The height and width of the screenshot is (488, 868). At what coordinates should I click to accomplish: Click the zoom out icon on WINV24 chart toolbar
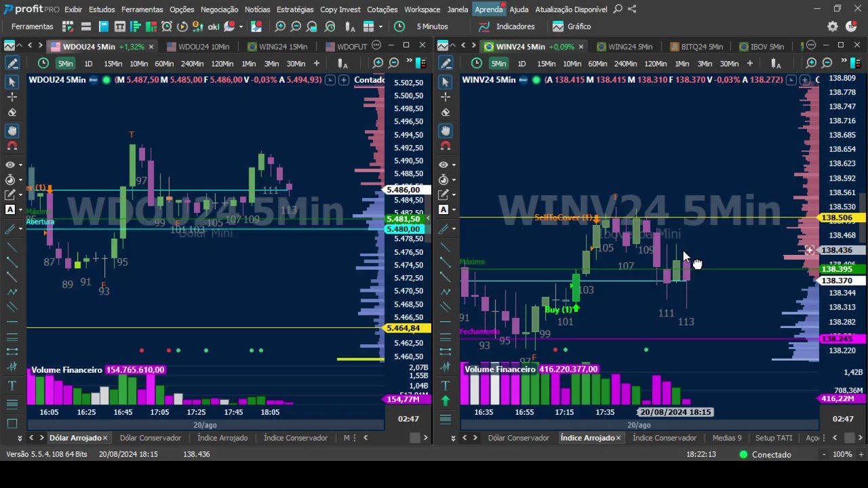point(827,63)
